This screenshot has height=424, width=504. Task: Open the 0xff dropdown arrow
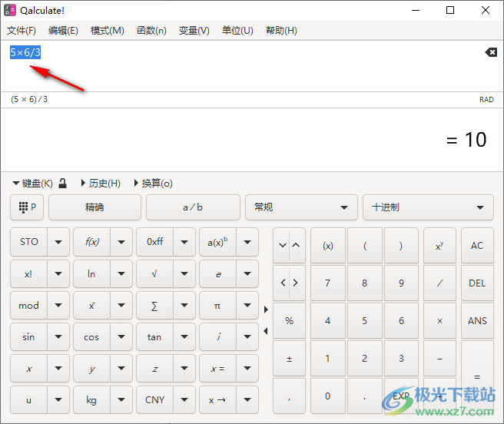pos(184,242)
